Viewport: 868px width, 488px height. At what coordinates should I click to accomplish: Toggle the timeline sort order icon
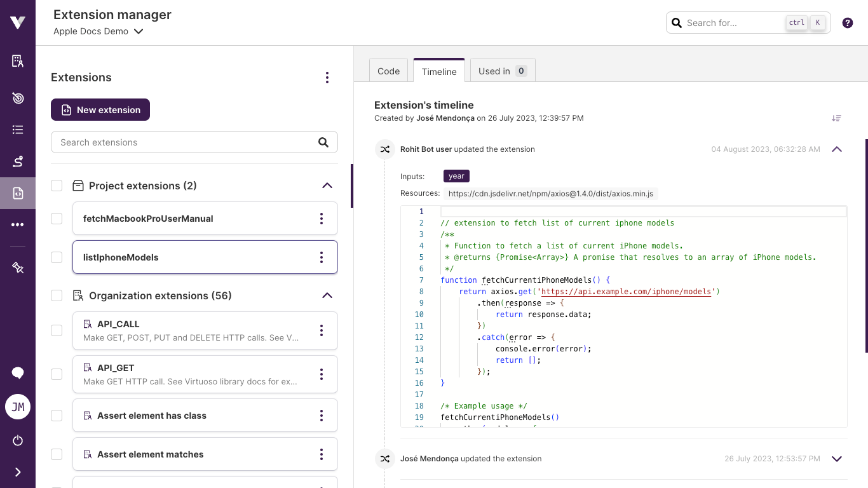[836, 118]
